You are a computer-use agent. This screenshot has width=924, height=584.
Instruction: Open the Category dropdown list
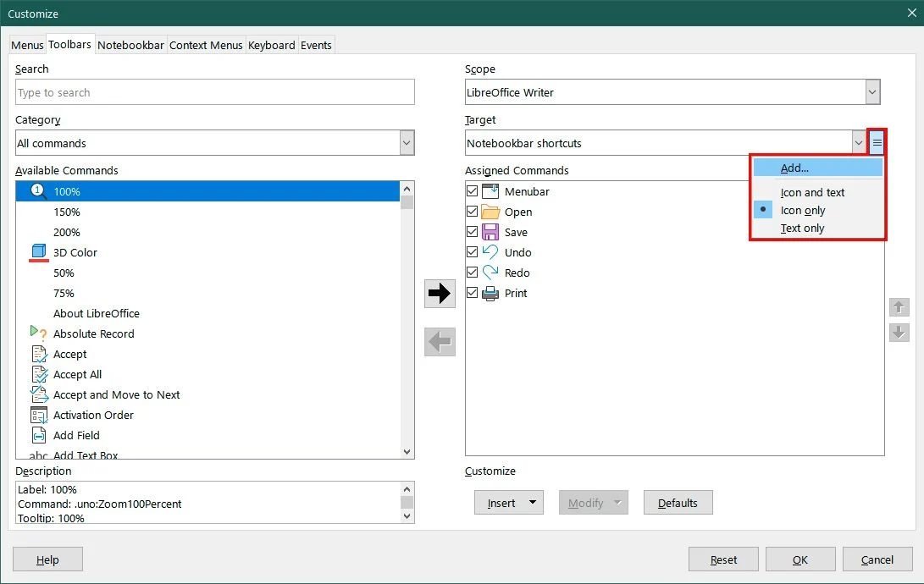pyautogui.click(x=407, y=143)
